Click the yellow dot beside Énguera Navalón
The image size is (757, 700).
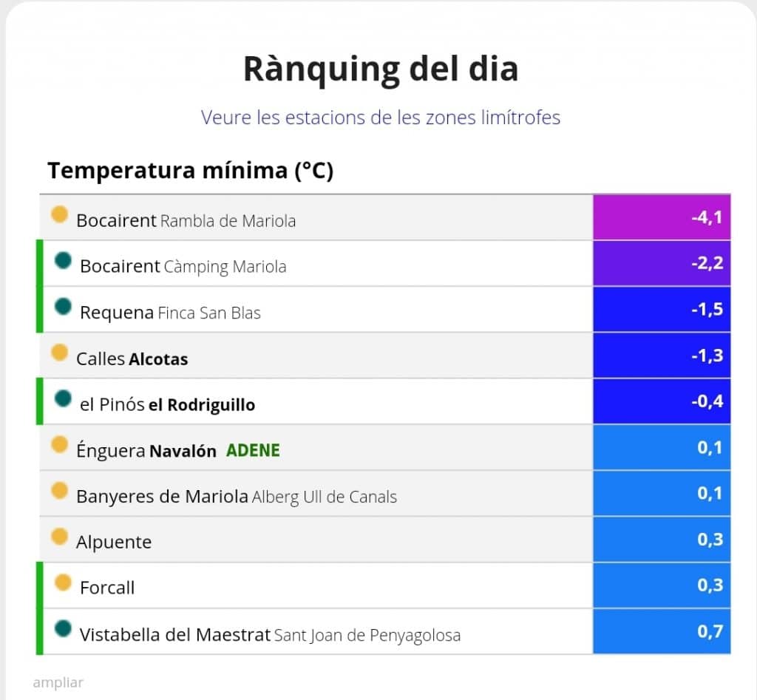point(59,444)
